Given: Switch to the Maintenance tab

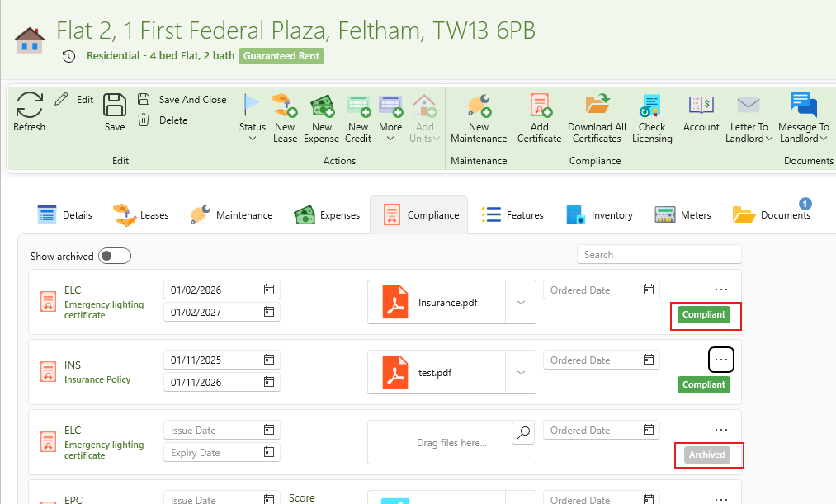Looking at the screenshot, I should coord(231,214).
